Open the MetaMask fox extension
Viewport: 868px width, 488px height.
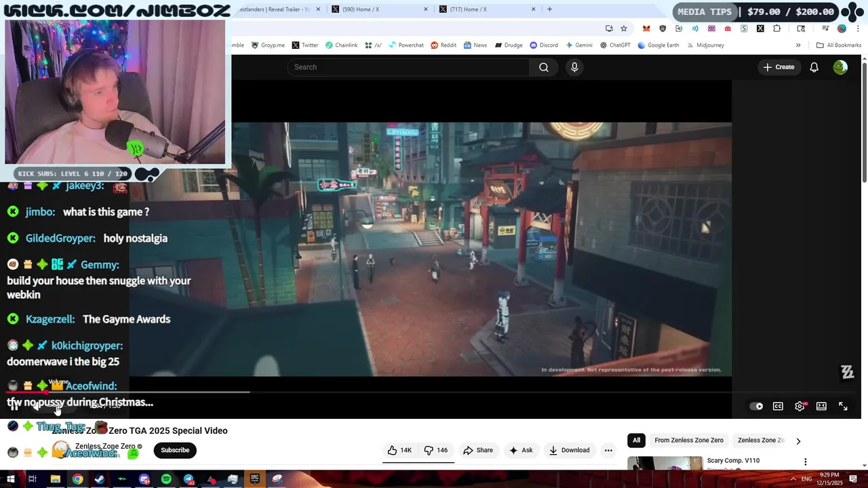click(646, 28)
